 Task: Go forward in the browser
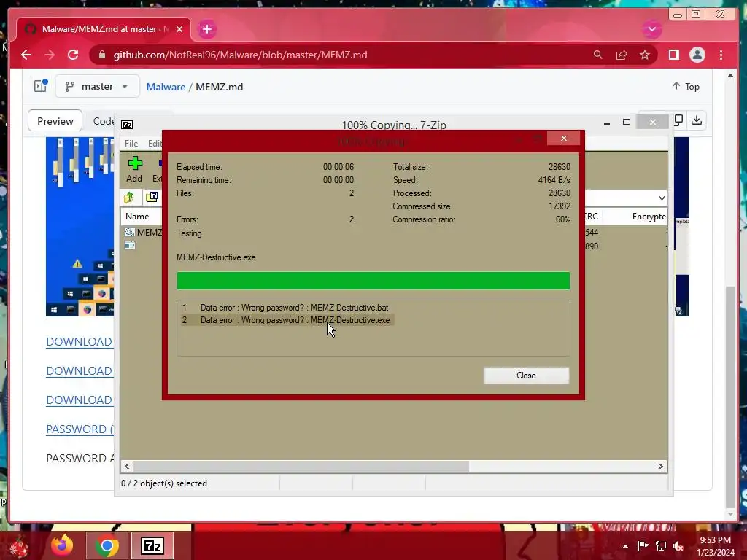coord(50,55)
